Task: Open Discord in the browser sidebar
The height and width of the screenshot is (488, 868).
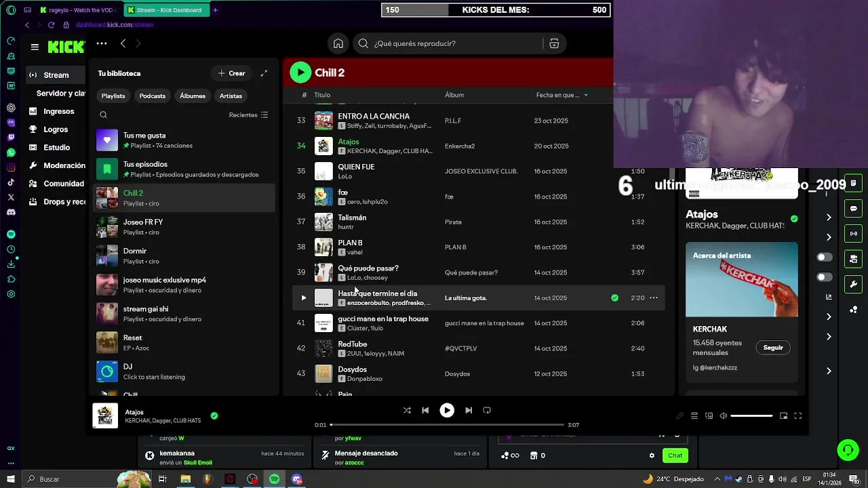Action: coord(11,212)
